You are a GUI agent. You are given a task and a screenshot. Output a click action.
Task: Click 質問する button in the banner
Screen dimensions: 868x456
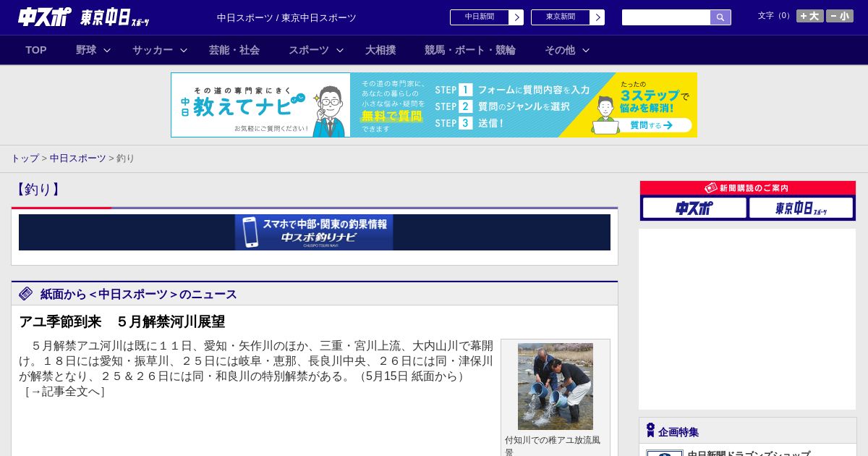tap(650, 125)
